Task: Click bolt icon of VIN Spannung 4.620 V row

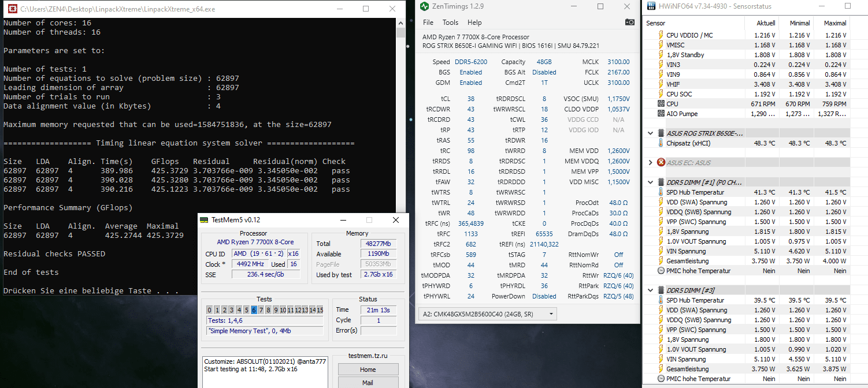Action: click(x=661, y=251)
